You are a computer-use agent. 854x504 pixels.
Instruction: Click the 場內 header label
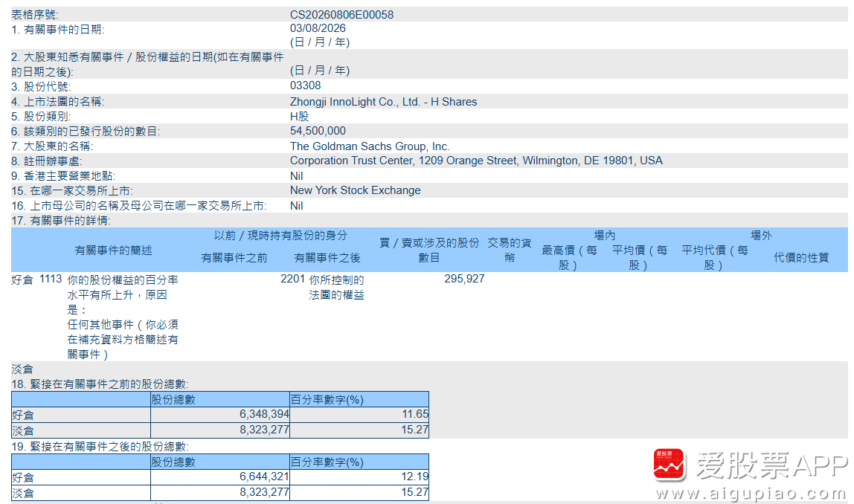tap(605, 236)
